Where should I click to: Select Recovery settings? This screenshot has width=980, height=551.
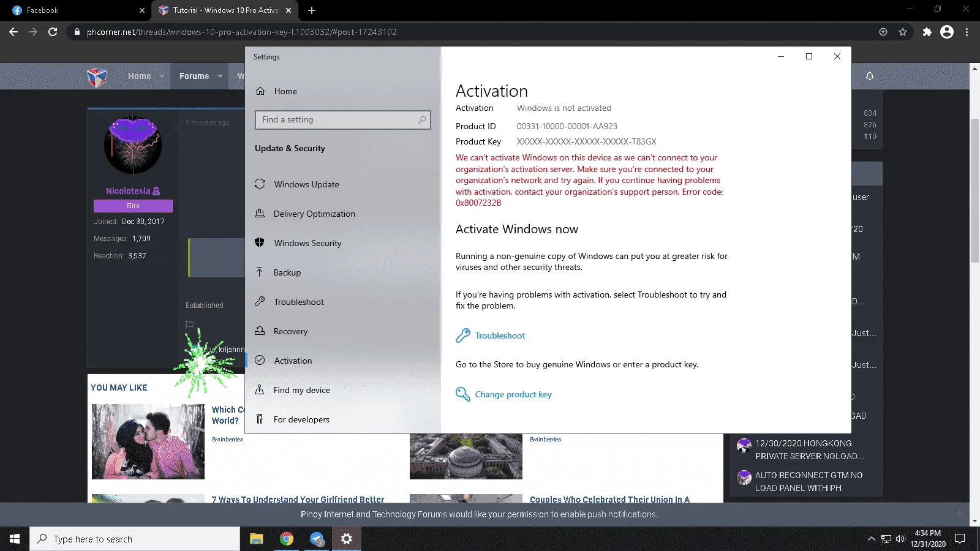(x=282, y=331)
